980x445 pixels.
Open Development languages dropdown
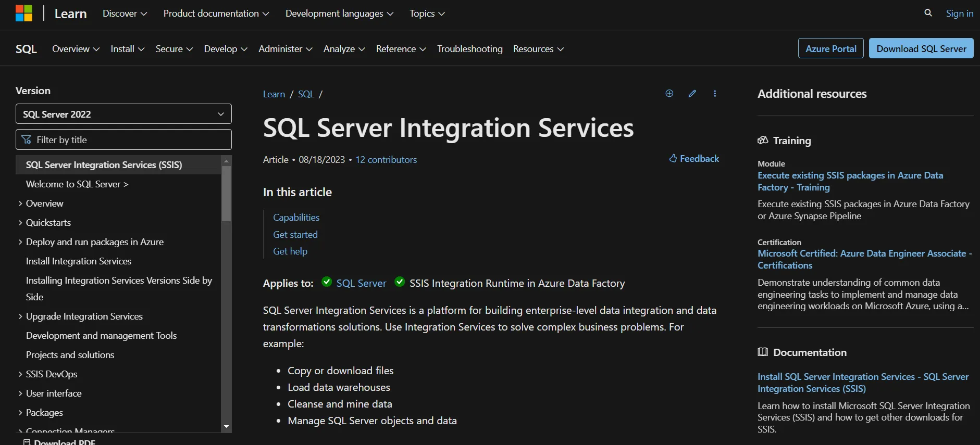coord(340,14)
